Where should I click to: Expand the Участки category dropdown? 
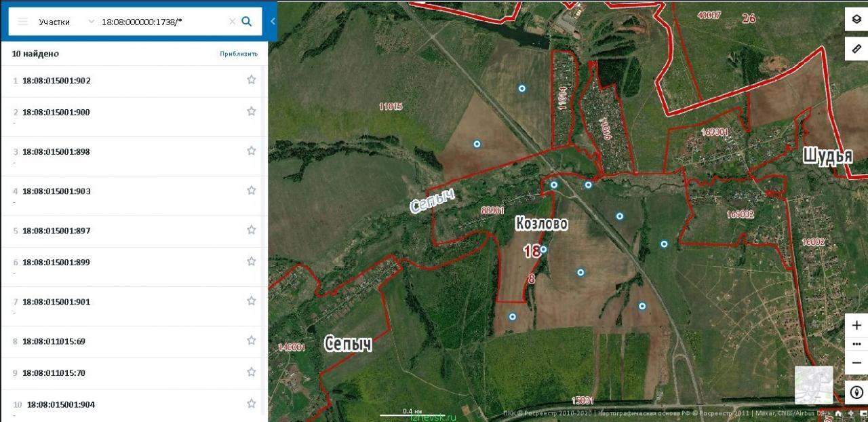click(66, 22)
